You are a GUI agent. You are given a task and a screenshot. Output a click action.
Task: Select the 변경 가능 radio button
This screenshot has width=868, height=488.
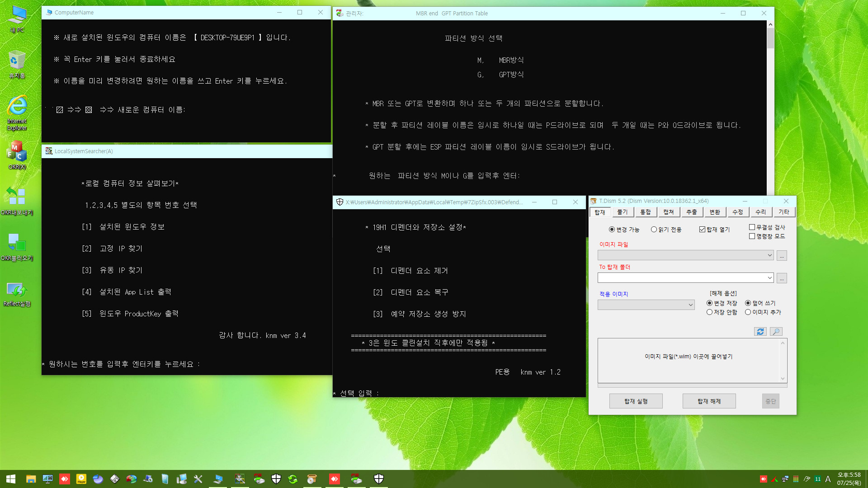coord(624,230)
